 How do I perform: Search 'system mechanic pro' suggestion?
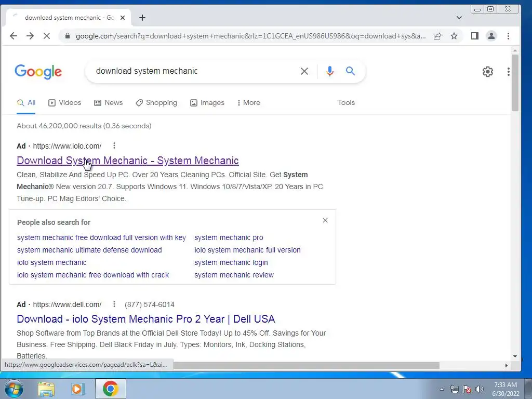[229, 237]
